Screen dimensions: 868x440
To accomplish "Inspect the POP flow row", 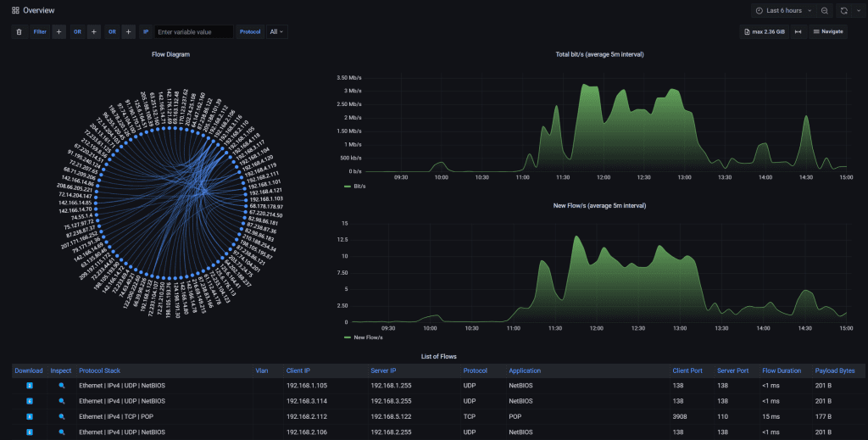I will [x=61, y=416].
